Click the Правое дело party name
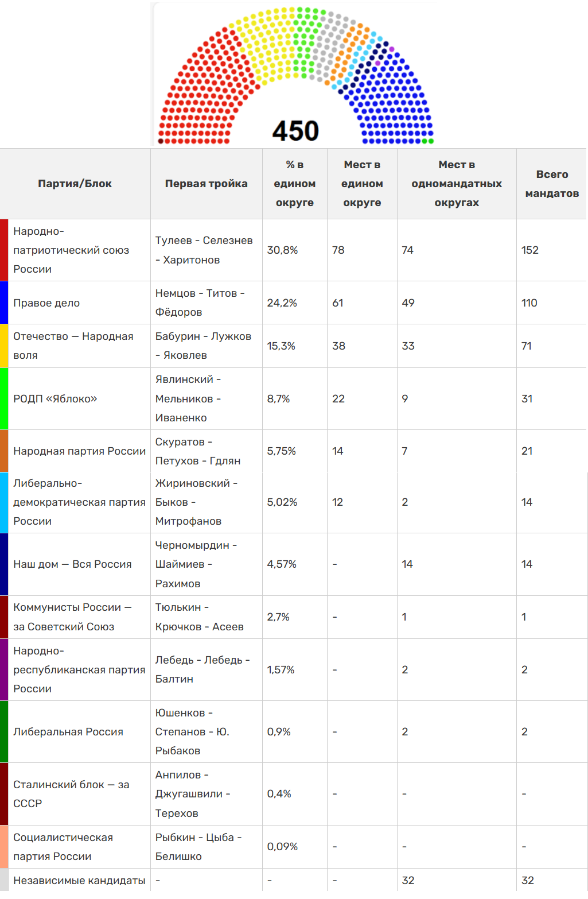 [x=46, y=303]
